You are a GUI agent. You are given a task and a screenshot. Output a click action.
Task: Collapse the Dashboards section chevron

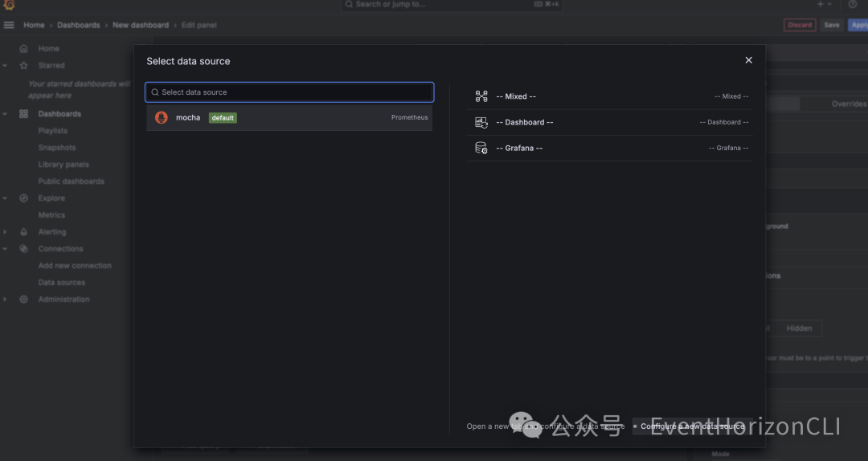click(x=5, y=114)
